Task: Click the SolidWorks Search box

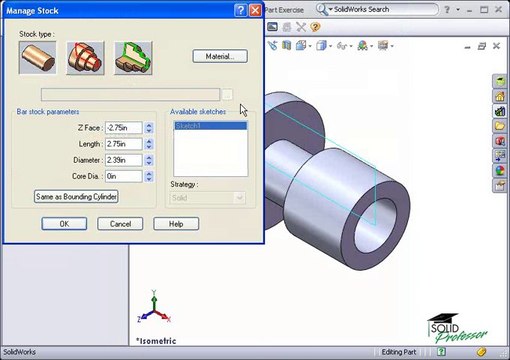Action: (384, 9)
